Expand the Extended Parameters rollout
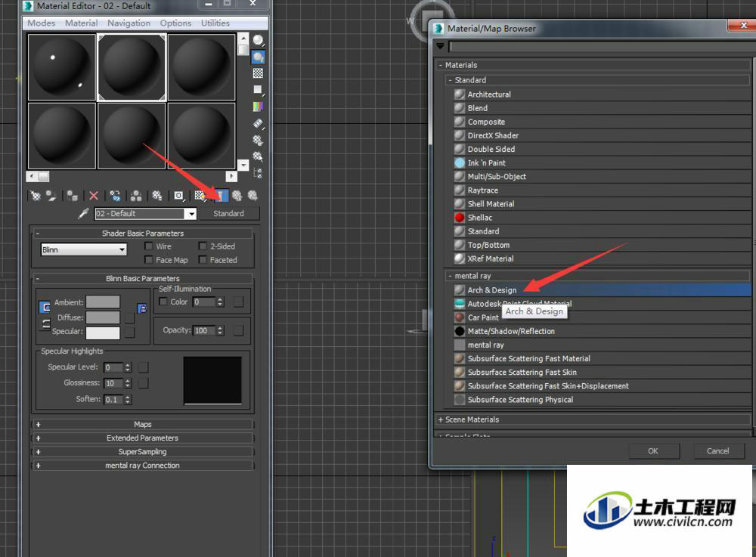This screenshot has height=557, width=756. [143, 438]
